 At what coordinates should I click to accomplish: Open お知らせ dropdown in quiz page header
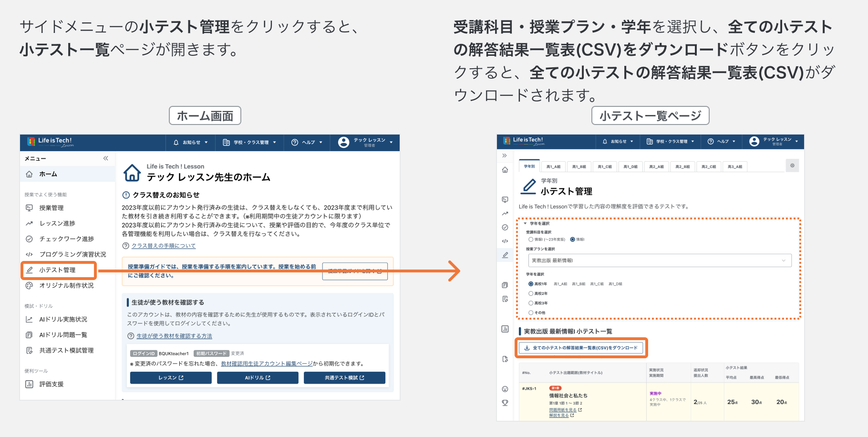618,141
